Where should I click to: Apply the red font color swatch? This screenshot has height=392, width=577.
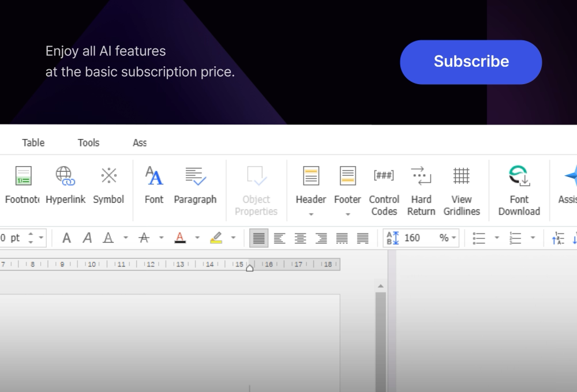pos(180,238)
